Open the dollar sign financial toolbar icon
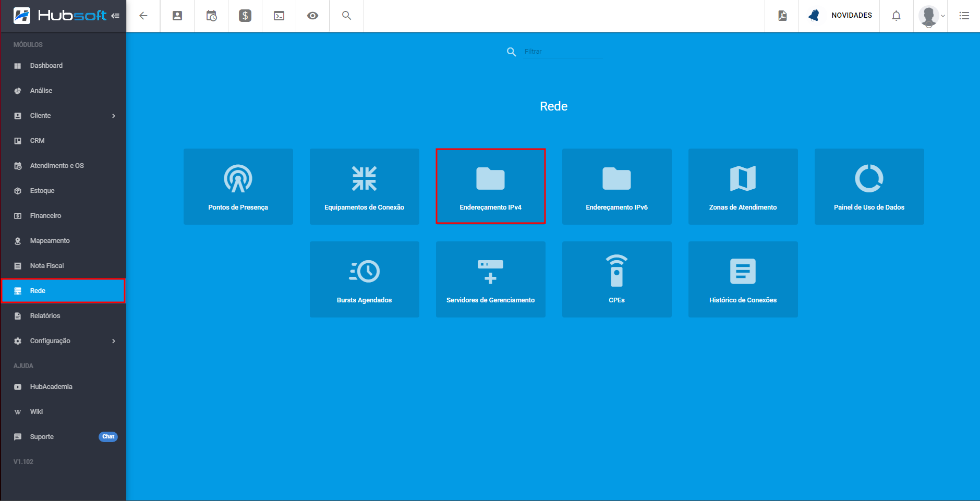980x501 pixels. 245,16
